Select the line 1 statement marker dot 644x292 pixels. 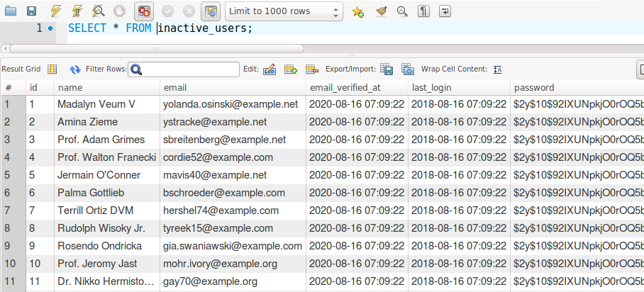point(50,28)
